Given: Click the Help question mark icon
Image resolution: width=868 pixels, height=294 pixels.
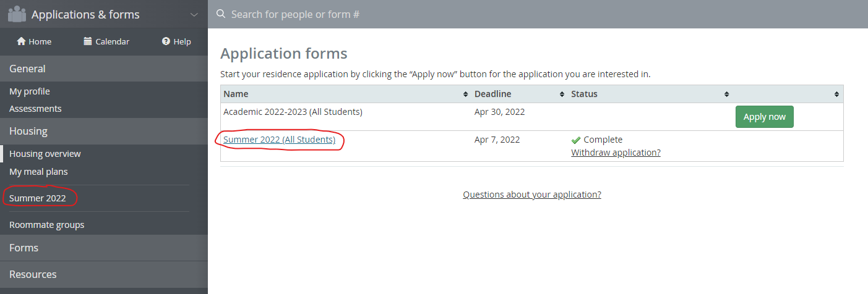Looking at the screenshot, I should click(166, 41).
